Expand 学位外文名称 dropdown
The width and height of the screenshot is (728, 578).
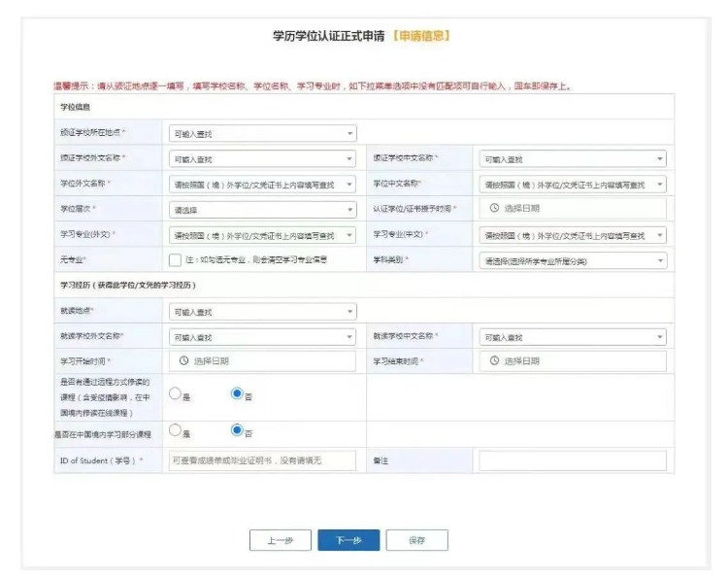262,185
